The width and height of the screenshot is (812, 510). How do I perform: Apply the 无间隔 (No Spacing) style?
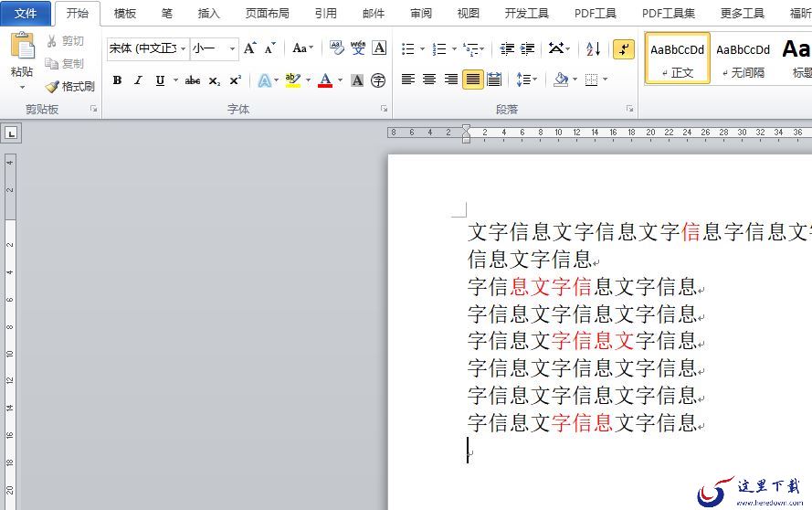743,58
